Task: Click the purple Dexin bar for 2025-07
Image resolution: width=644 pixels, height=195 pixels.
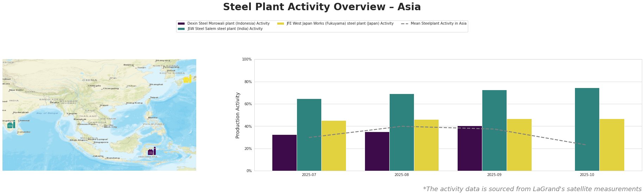Action: [x=284, y=153]
